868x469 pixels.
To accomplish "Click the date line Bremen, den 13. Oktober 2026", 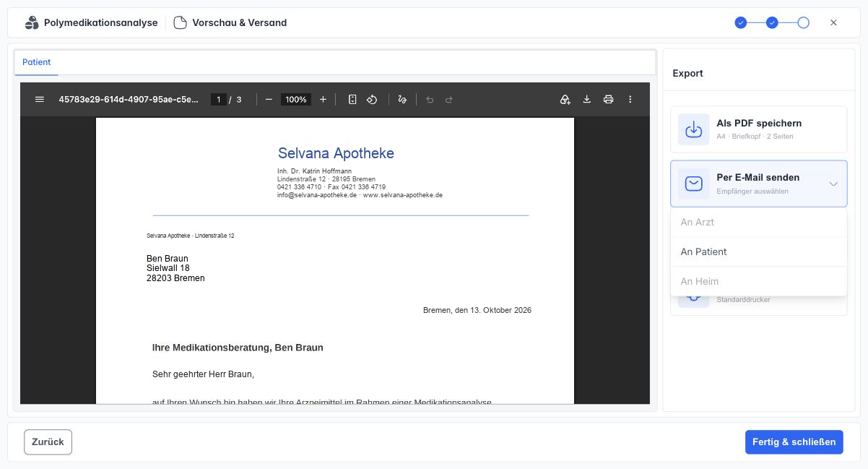I will 477,310.
